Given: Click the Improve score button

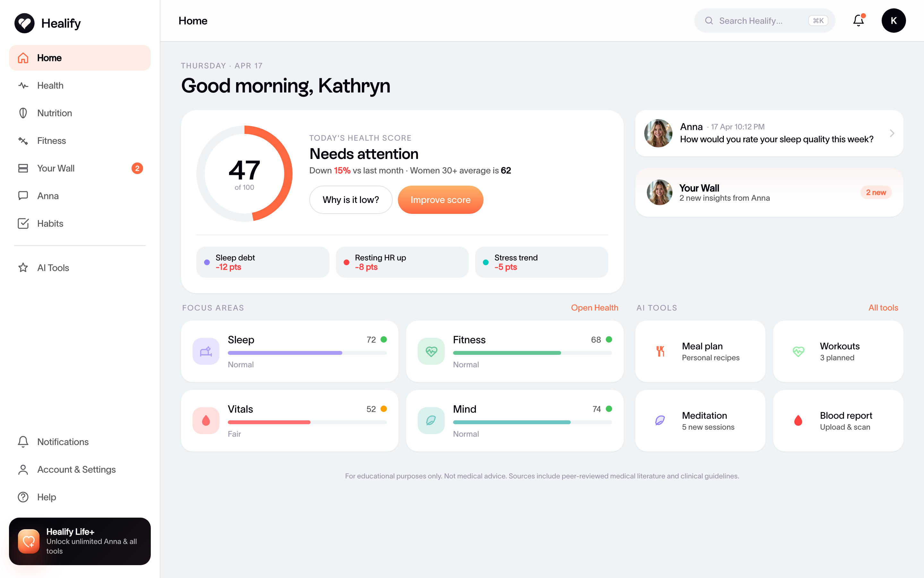Looking at the screenshot, I should [x=441, y=199].
